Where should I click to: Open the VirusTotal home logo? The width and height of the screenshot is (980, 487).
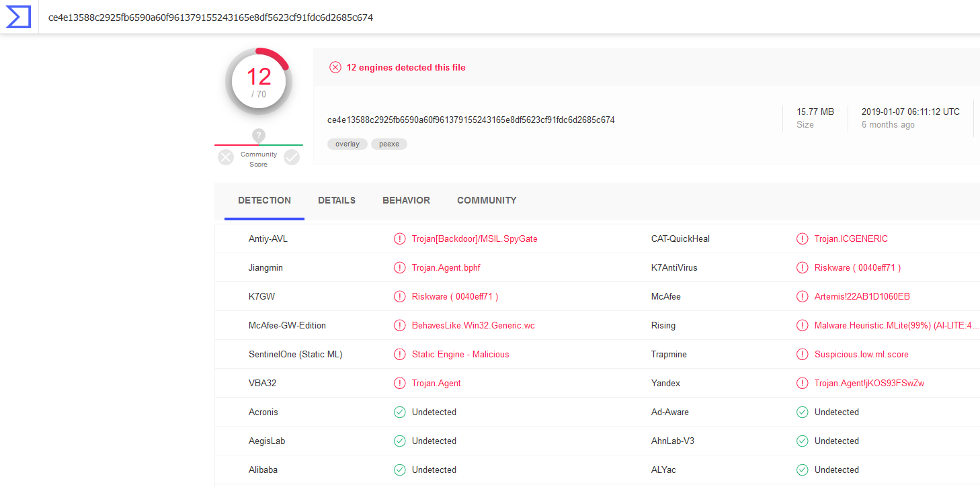pos(18,17)
